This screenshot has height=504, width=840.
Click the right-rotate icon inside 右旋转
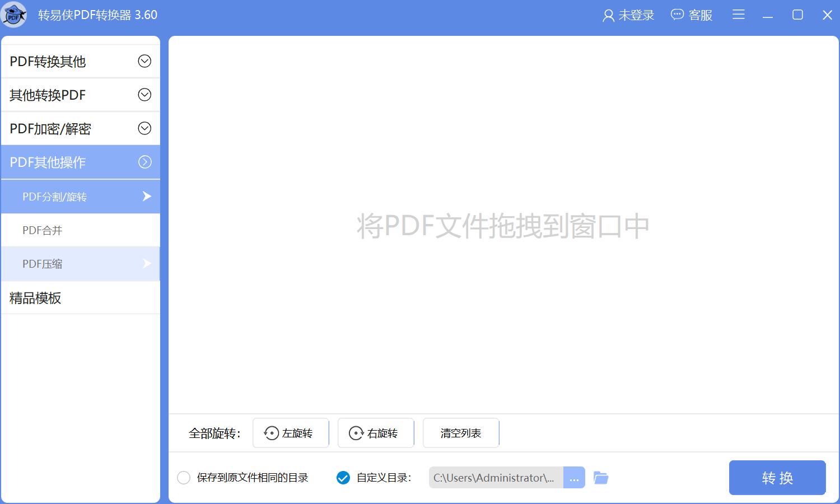356,432
